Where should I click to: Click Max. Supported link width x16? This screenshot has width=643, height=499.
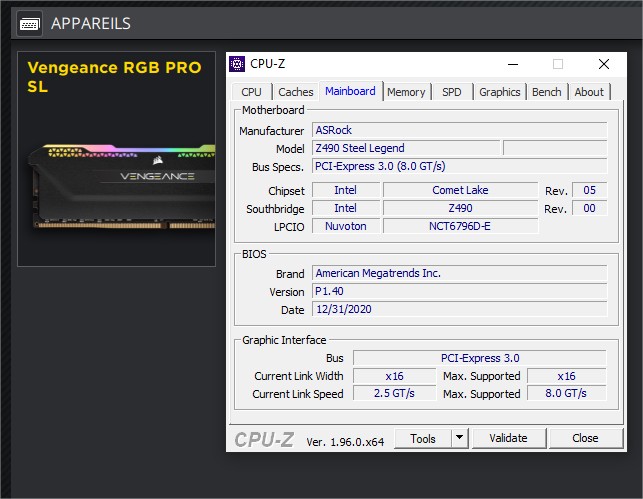pos(566,376)
